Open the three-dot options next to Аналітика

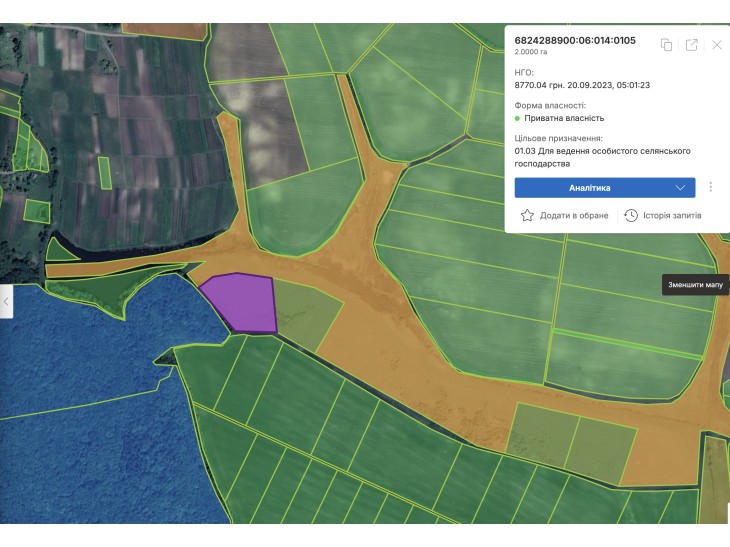click(710, 187)
